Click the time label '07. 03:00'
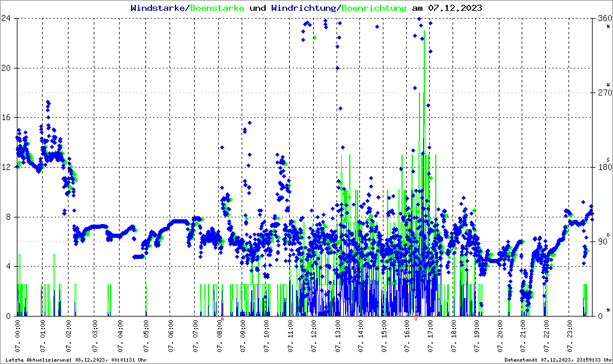Image resolution: width=613 pixels, height=364 pixels. tap(94, 336)
